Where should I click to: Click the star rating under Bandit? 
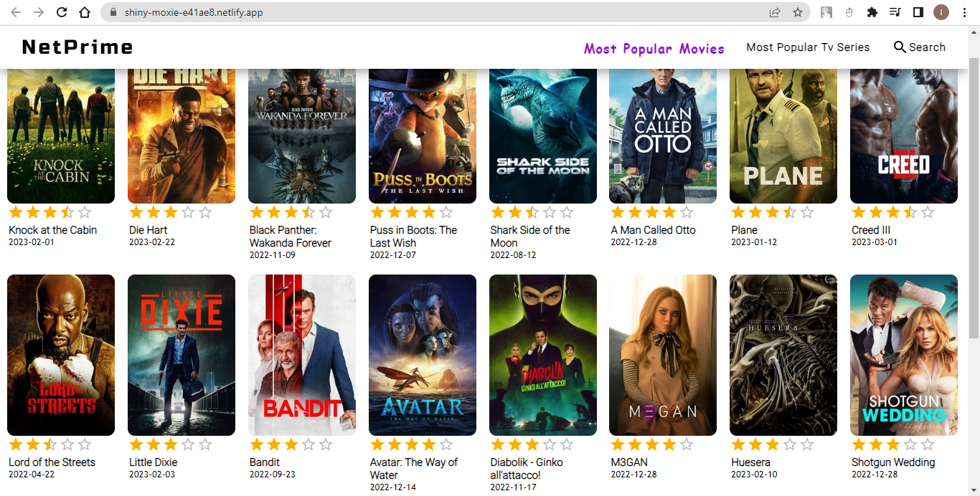point(291,445)
